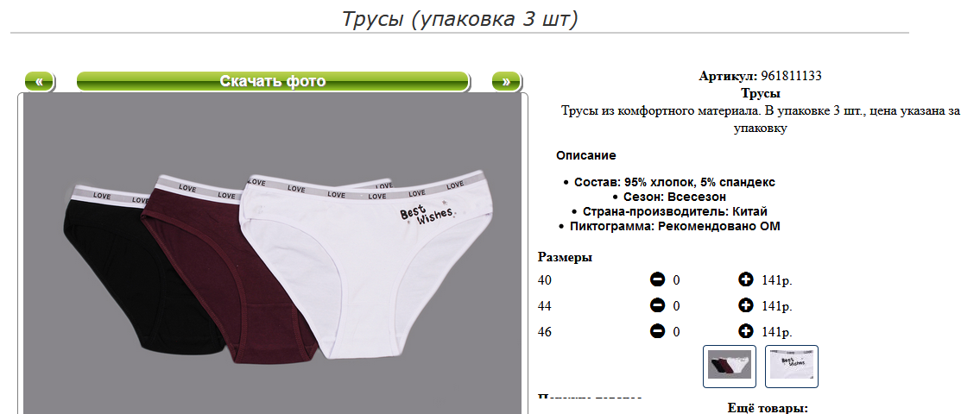Screen dimensions: 980x414
Task: Click the article number 961811133
Action: point(791,76)
